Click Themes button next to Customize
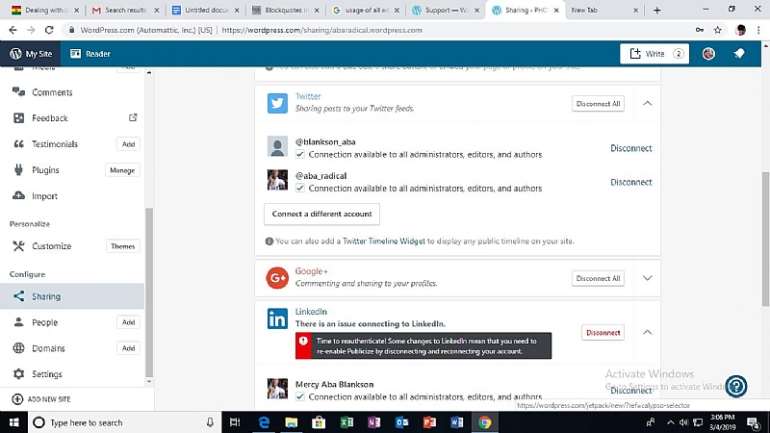 123,246
